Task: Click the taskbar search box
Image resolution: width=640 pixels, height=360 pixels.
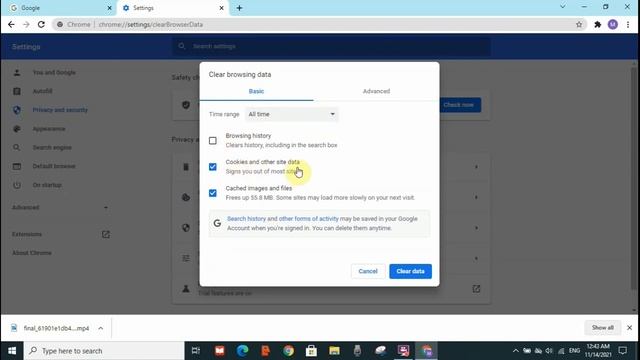Action: point(104,351)
